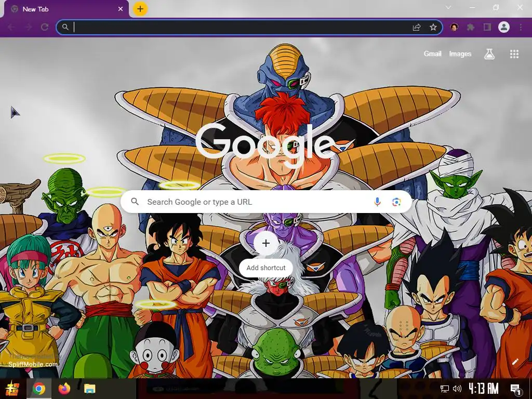Open the Google apps grid
Viewport: 532px width, 399px height.
[514, 54]
